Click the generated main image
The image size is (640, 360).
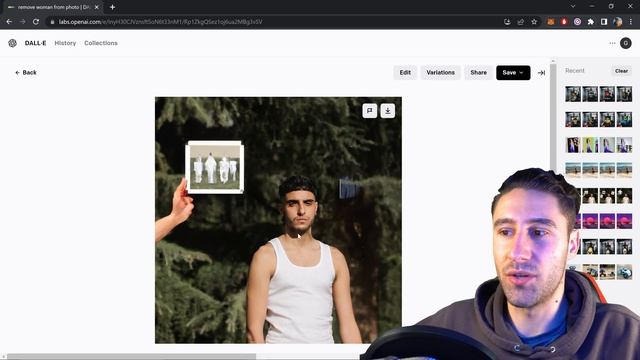click(278, 220)
